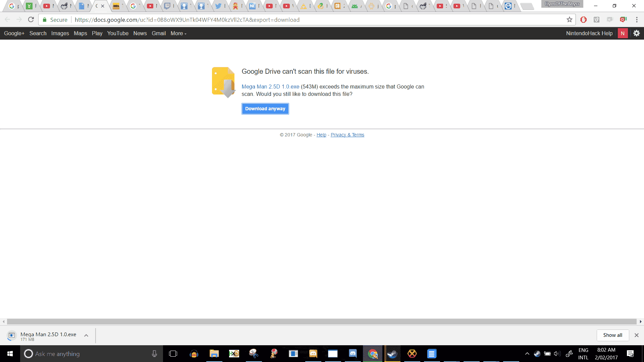Go forward to the next page

(x=19, y=20)
